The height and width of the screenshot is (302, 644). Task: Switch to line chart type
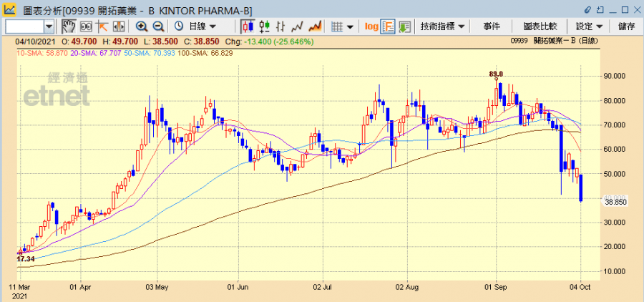pos(280,26)
